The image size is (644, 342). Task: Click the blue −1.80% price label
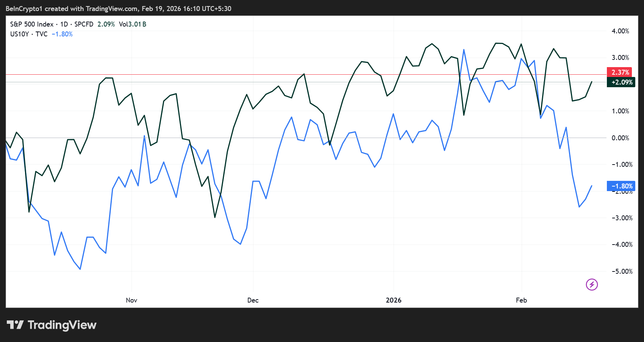[621, 186]
